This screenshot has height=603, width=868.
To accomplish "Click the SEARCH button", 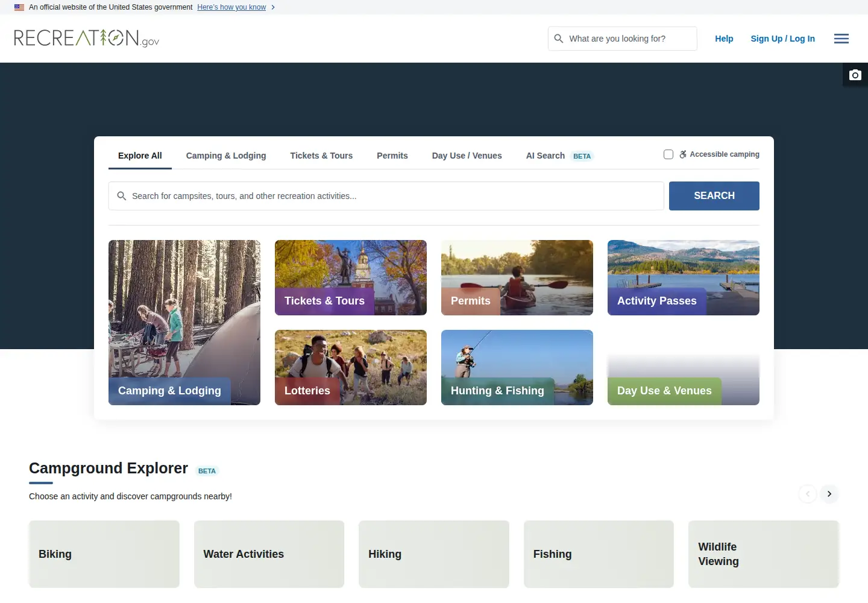I will point(714,196).
